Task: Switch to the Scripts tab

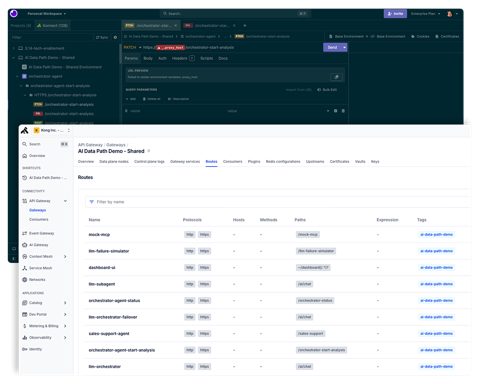Action: coord(206,58)
